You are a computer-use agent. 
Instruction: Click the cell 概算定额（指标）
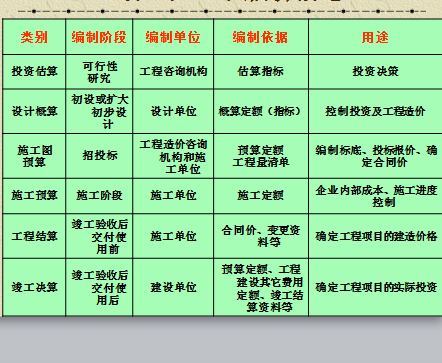click(x=261, y=111)
